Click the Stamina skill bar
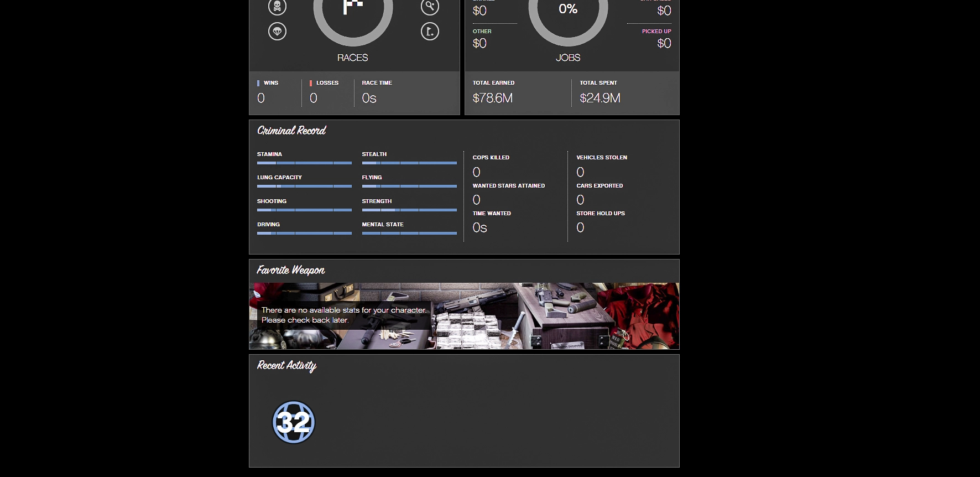Viewport: 980px width, 477px height. pyautogui.click(x=304, y=163)
